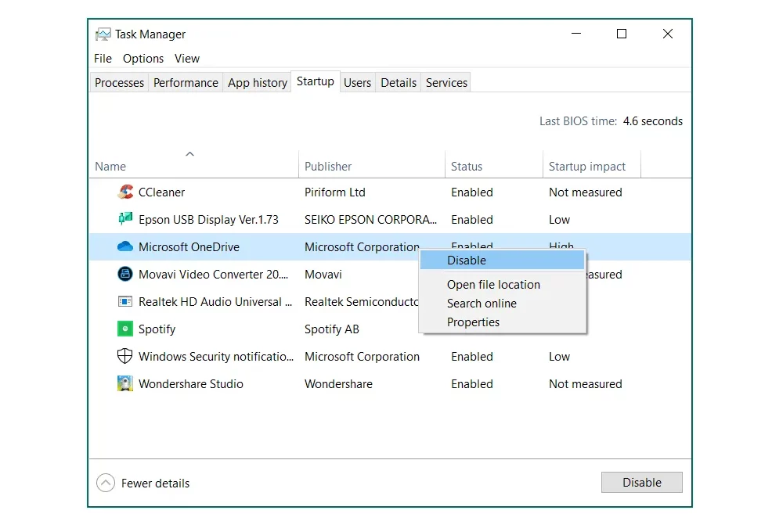Collapse view with Fewer details arrow

point(106,483)
